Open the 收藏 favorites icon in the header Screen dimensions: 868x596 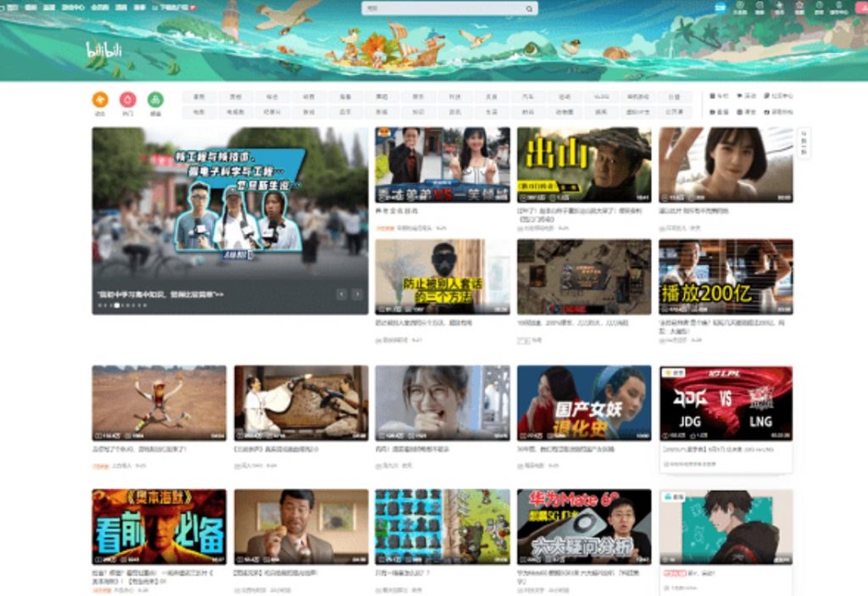pyautogui.click(x=799, y=7)
